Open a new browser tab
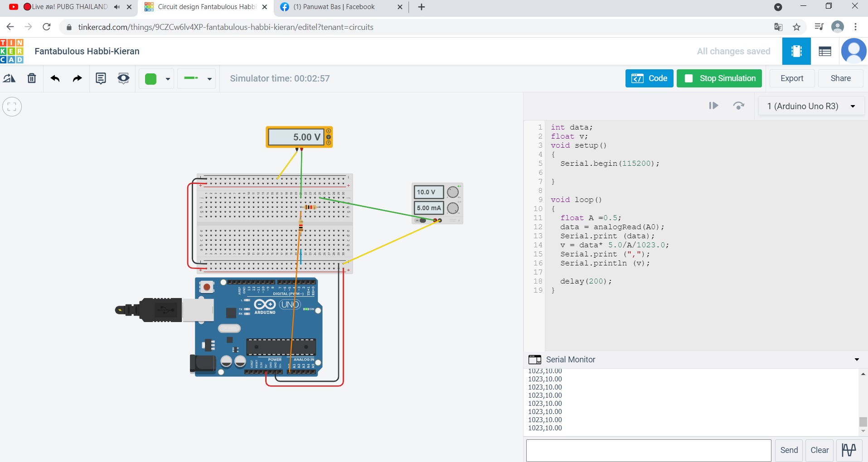This screenshot has width=868, height=462. click(422, 7)
